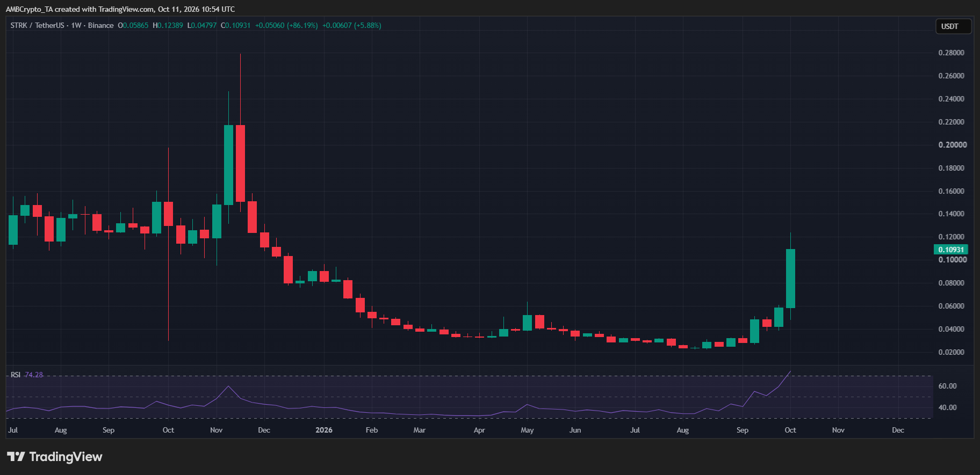The width and height of the screenshot is (980, 475).
Task: Click the green 0.10931 current price tag
Action: (x=951, y=250)
